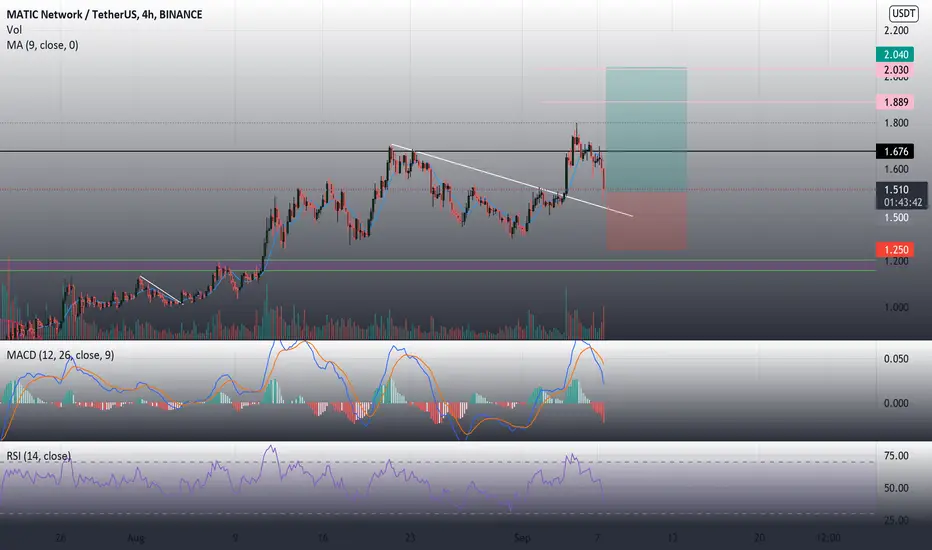Click the red 1.250 stop price label

coord(895,250)
